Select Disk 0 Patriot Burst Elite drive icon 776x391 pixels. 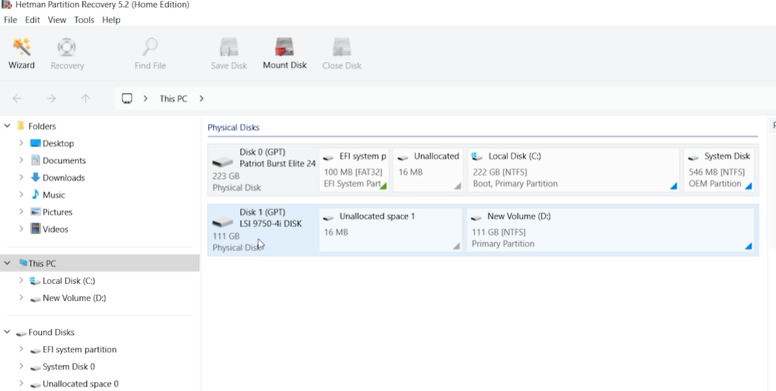222,162
